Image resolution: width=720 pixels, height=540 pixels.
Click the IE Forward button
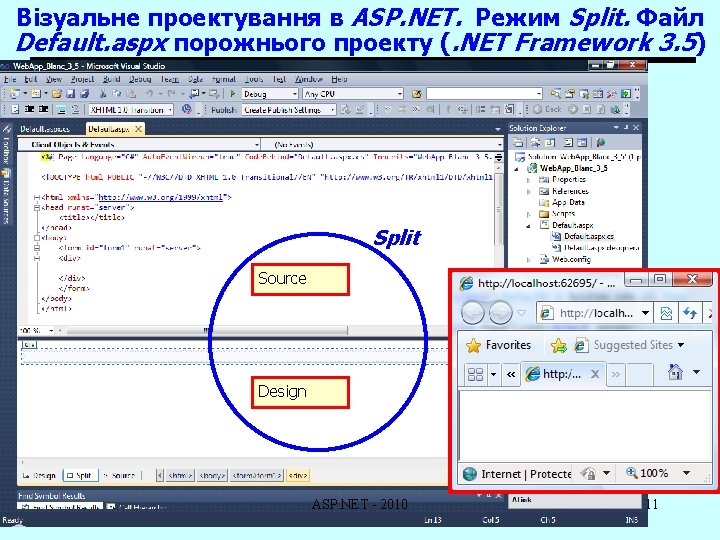500,313
